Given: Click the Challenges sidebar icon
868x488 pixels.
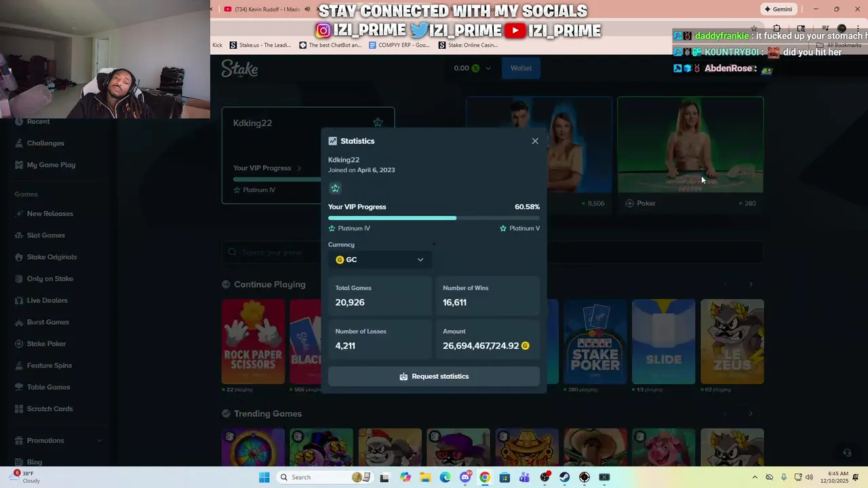Looking at the screenshot, I should click(x=19, y=143).
